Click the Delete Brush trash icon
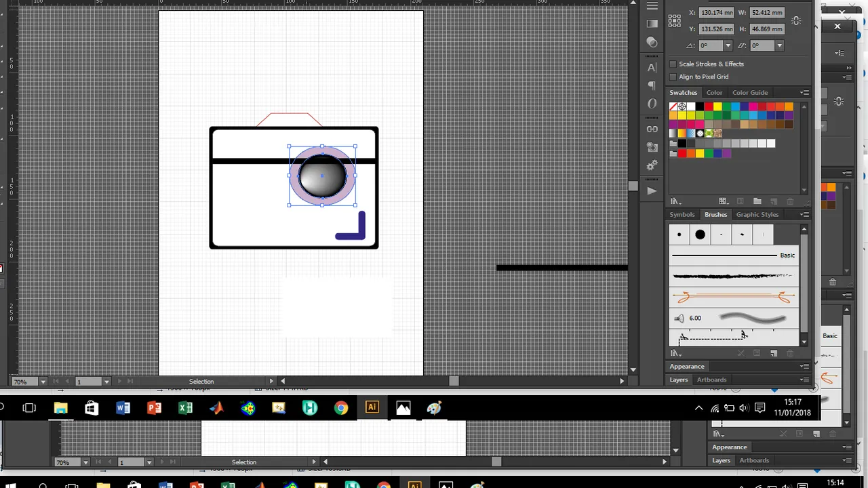Viewport: 868px width, 488px height. [x=790, y=353]
